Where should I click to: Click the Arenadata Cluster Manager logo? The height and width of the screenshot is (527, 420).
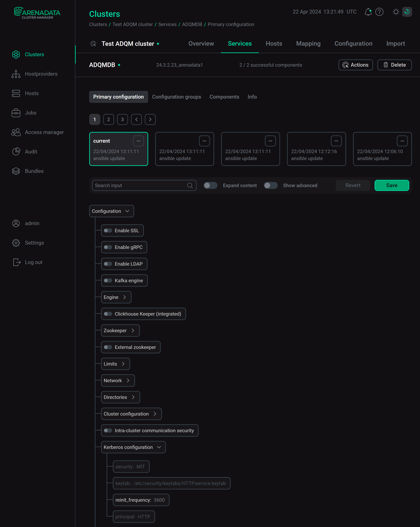click(x=37, y=13)
